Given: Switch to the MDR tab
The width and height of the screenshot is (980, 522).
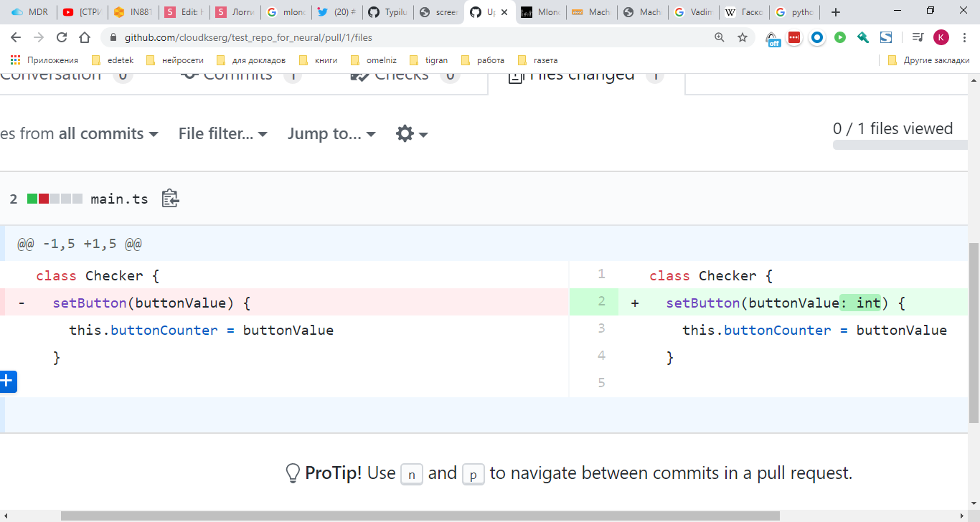Looking at the screenshot, I should tap(29, 12).
